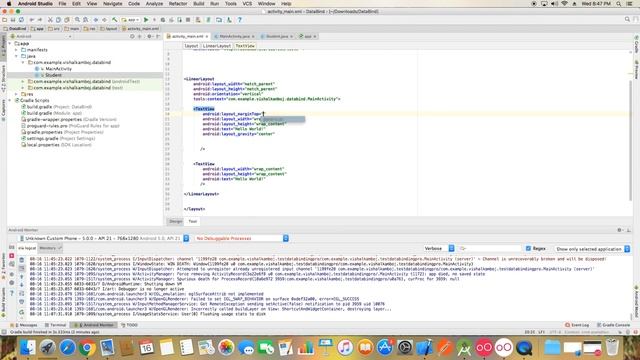The image size is (640, 360).
Task: Open the Terminal tool window
Action: 56,325
